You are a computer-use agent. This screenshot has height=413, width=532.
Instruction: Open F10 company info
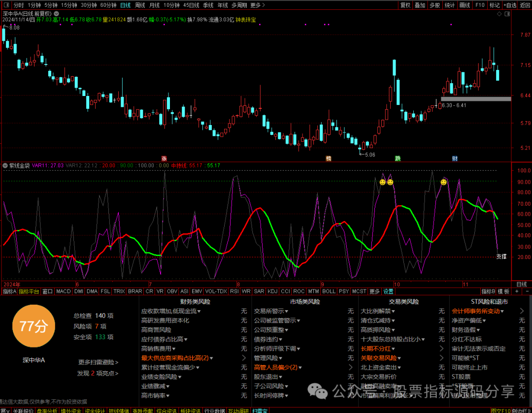click(x=480, y=5)
